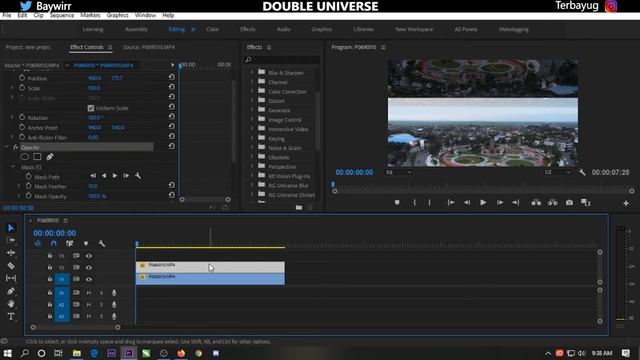Expand the Color Correction effects folder
This screenshot has width=640, height=360.
(252, 91)
